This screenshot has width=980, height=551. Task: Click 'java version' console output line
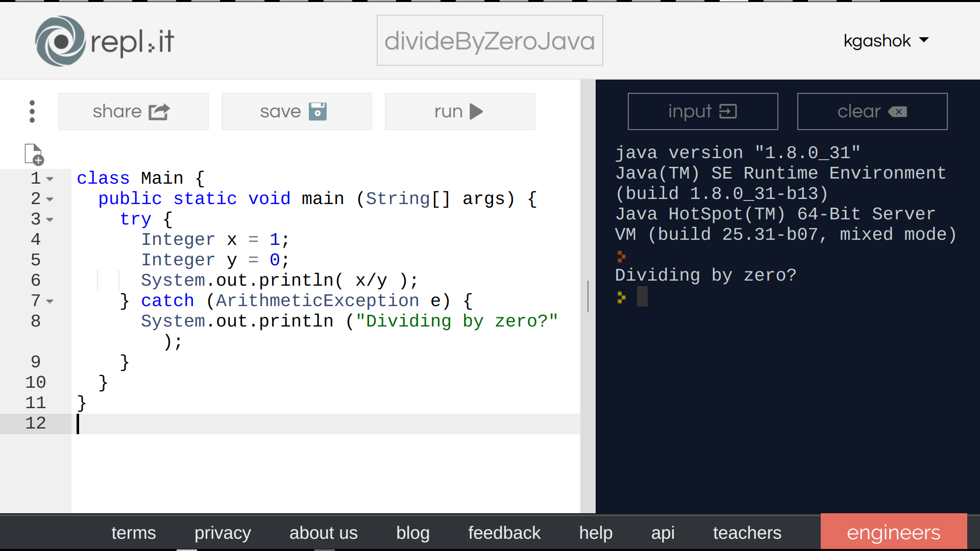click(738, 153)
